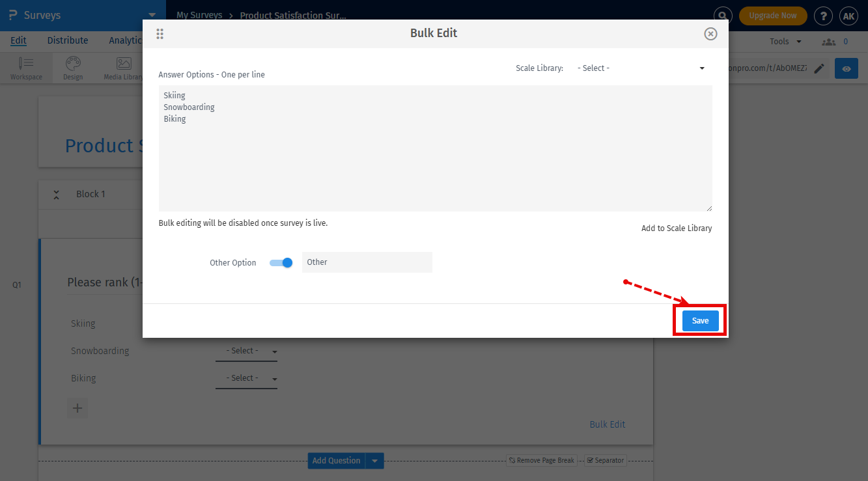Click the blue eye preview toggle

point(846,68)
